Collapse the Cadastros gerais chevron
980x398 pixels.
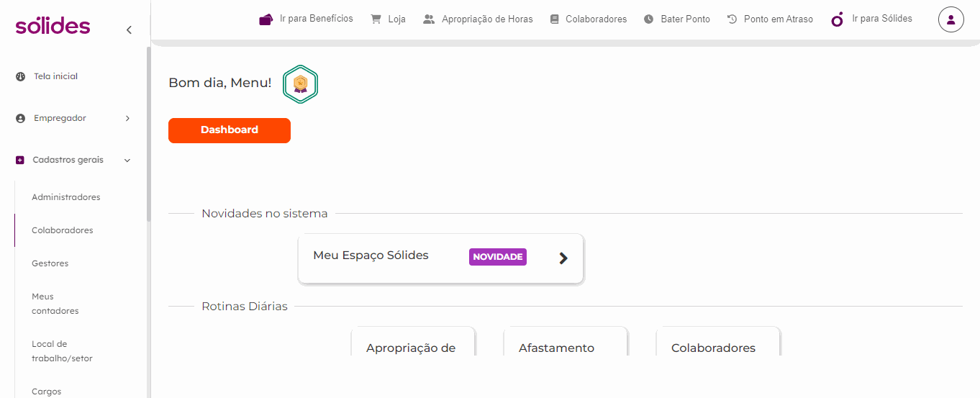coord(127,160)
